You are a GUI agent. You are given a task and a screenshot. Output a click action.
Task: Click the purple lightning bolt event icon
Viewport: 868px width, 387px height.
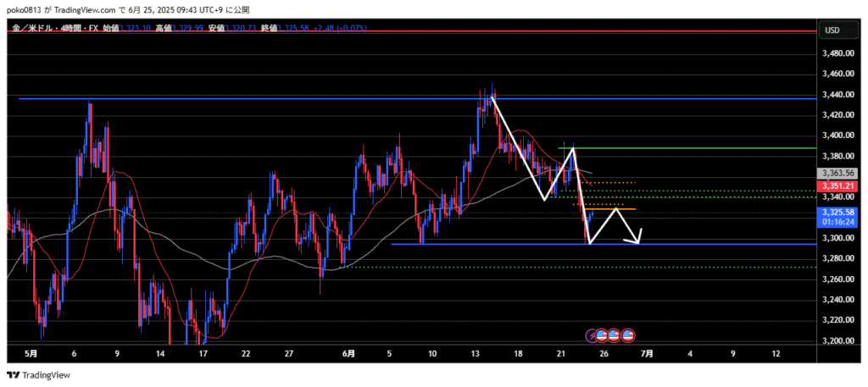(x=592, y=335)
